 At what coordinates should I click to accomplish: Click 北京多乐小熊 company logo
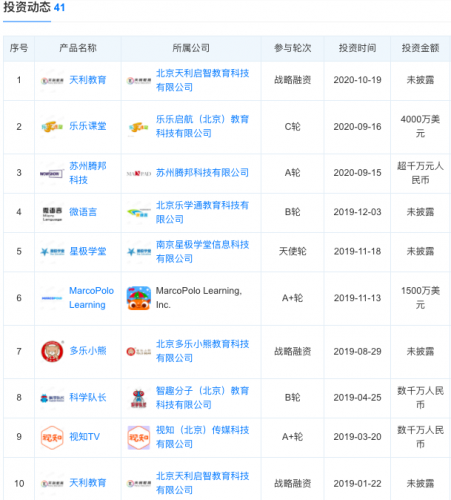(x=139, y=352)
